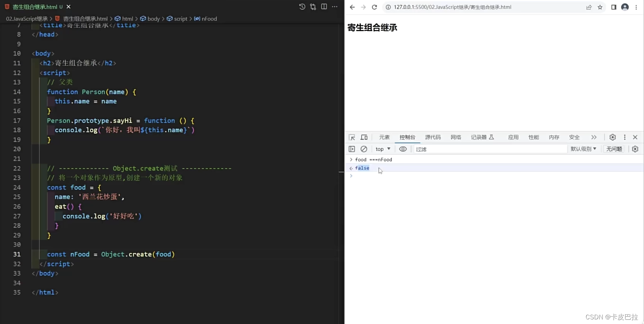
Task: Switch to the 控制台 DevTools tab
Action: tap(407, 137)
